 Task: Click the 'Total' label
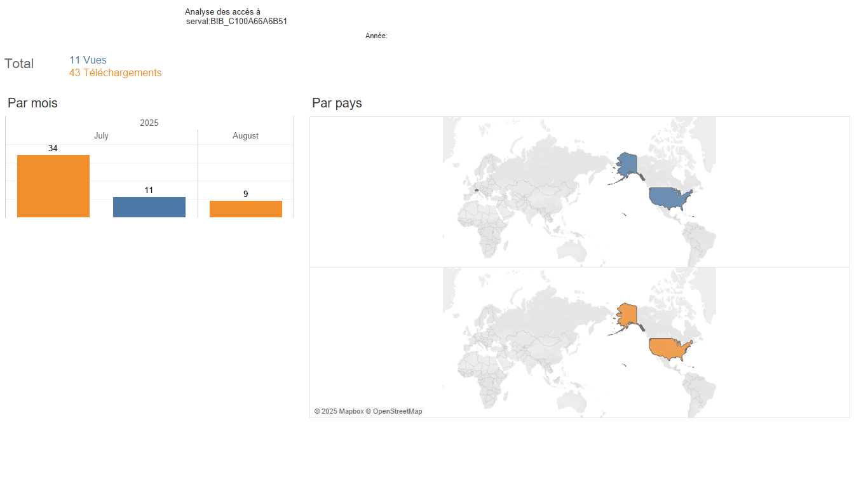(x=19, y=64)
